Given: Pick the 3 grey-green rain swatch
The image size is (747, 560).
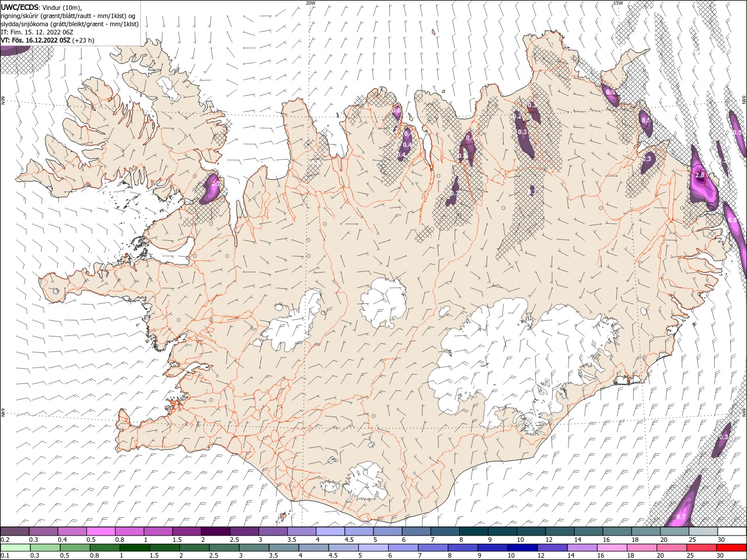Looking at the screenshot, I should tap(254, 548).
